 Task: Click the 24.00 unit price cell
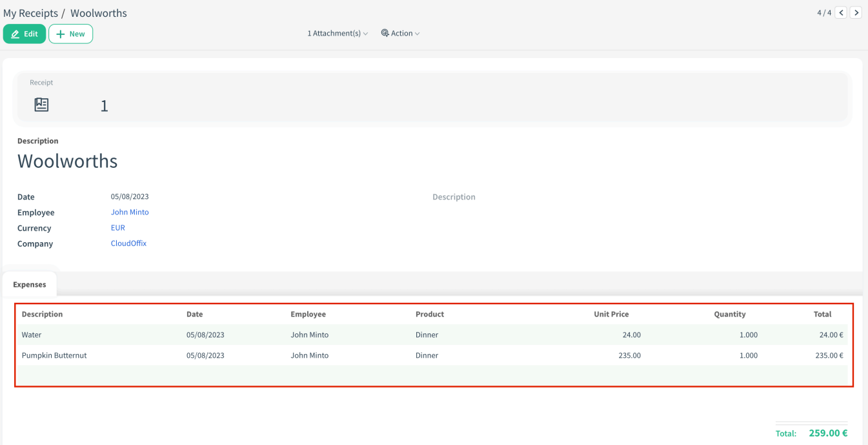coord(631,335)
